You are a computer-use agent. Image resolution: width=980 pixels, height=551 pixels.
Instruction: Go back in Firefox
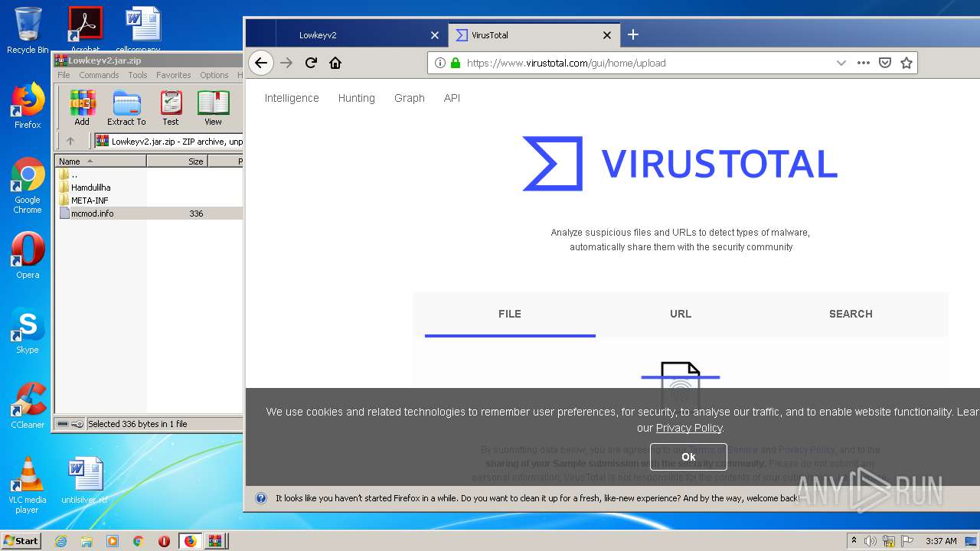(261, 63)
